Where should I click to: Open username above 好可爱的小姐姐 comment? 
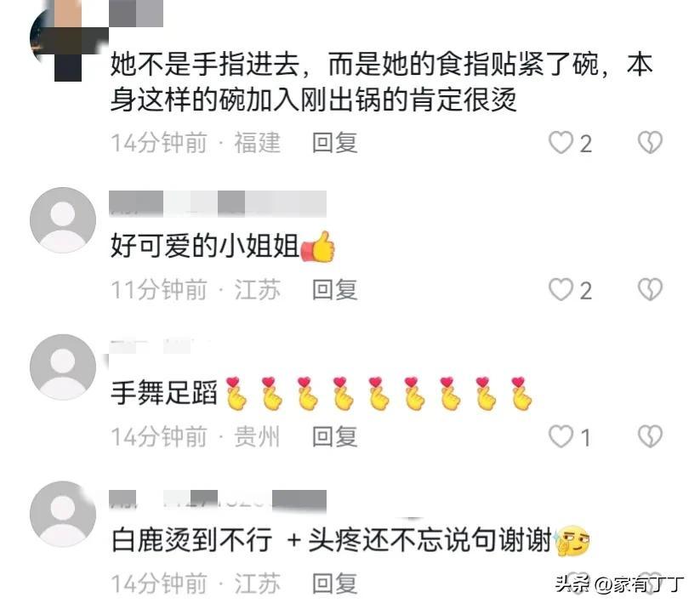coord(218,203)
